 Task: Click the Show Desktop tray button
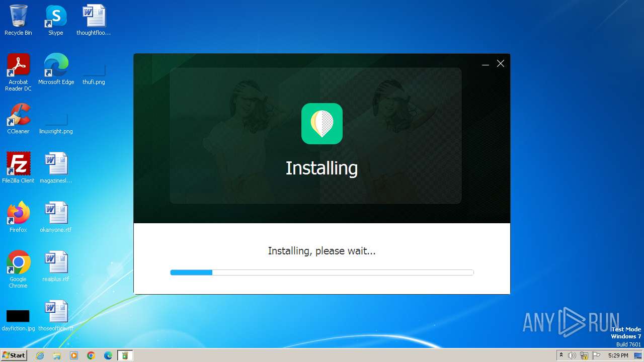(638, 355)
